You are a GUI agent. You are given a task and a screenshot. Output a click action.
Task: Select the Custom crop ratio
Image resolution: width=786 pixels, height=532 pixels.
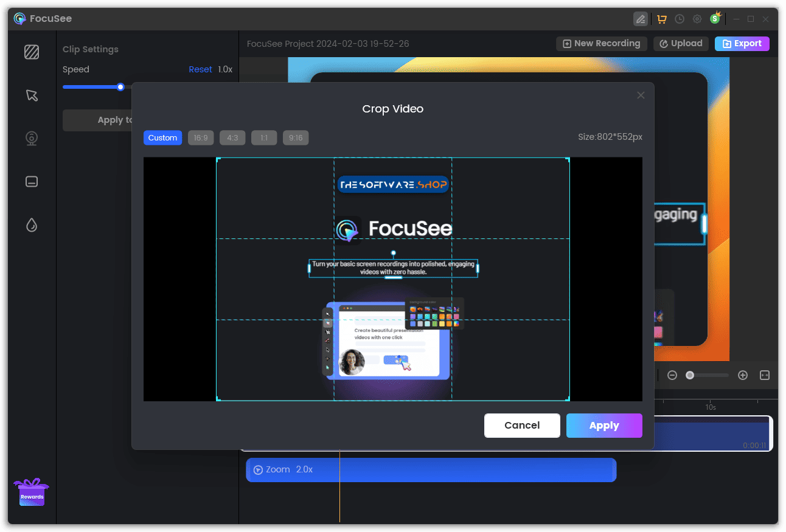pyautogui.click(x=162, y=138)
